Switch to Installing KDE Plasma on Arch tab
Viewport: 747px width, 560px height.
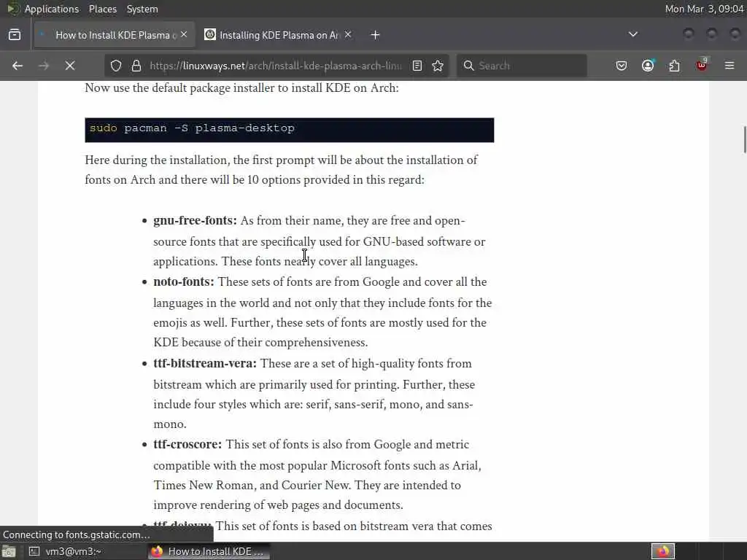pyautogui.click(x=278, y=35)
